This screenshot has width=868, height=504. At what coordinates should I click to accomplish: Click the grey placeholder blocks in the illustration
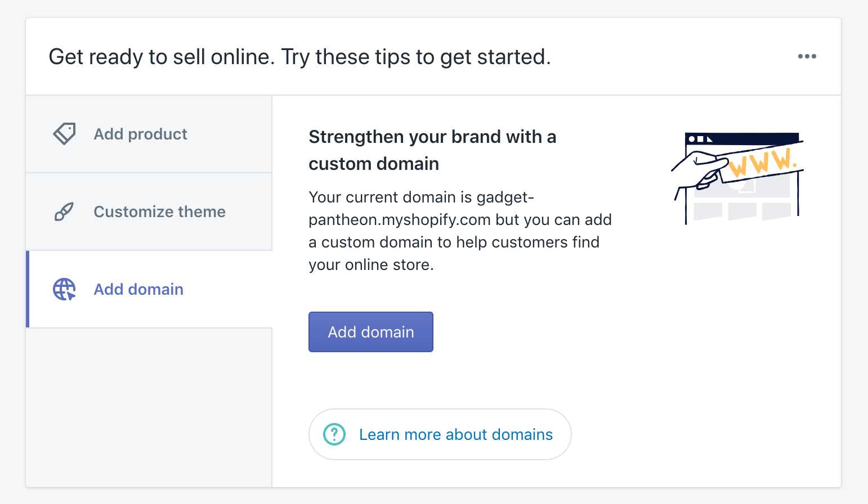742,211
